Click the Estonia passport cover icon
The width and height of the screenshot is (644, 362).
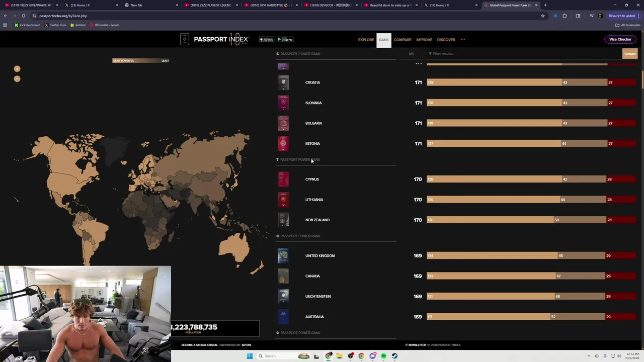coord(283,144)
